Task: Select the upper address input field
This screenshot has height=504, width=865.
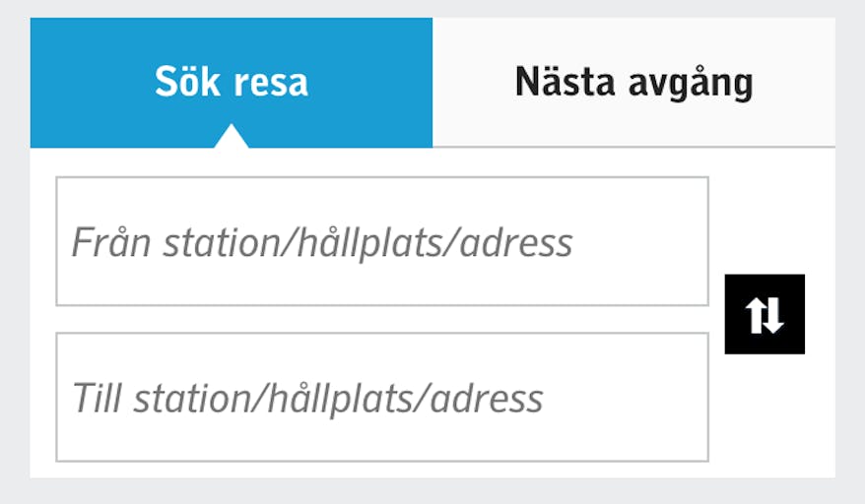Action: pyautogui.click(x=382, y=241)
